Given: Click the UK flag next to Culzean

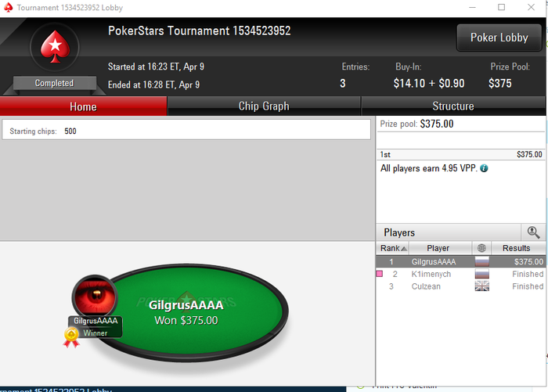Looking at the screenshot, I should [x=482, y=286].
